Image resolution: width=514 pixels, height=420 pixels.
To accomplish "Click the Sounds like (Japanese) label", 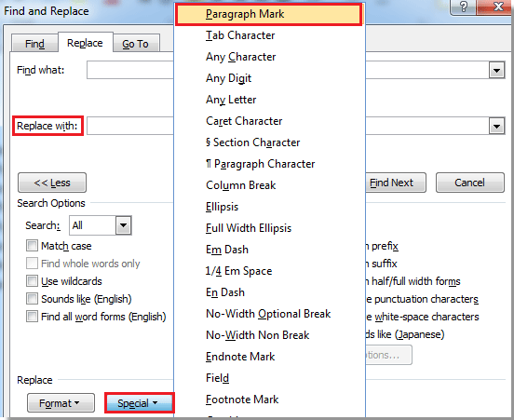I will [405, 334].
